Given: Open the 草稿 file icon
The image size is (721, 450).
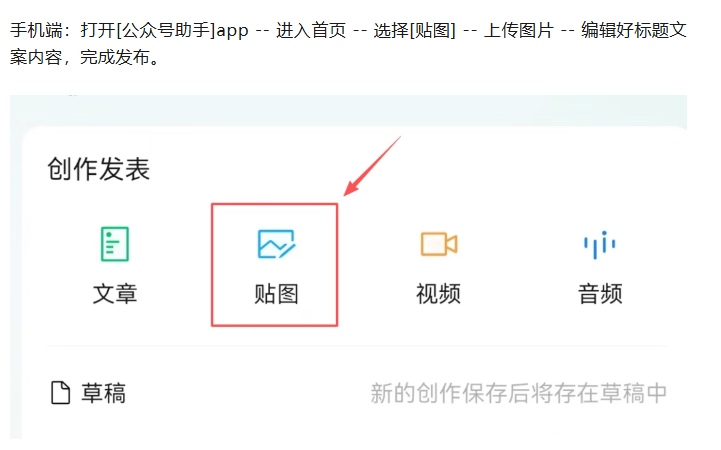Looking at the screenshot, I should (x=60, y=393).
